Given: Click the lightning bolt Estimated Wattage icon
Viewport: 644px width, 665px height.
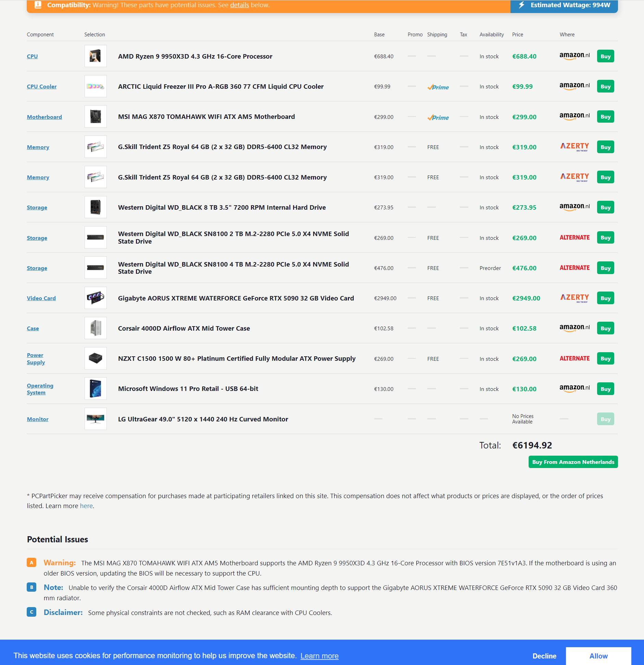Looking at the screenshot, I should [521, 5].
